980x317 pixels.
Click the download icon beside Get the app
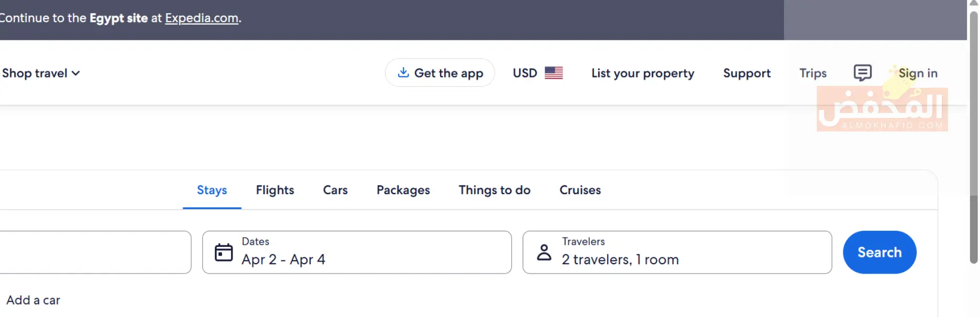[403, 72]
